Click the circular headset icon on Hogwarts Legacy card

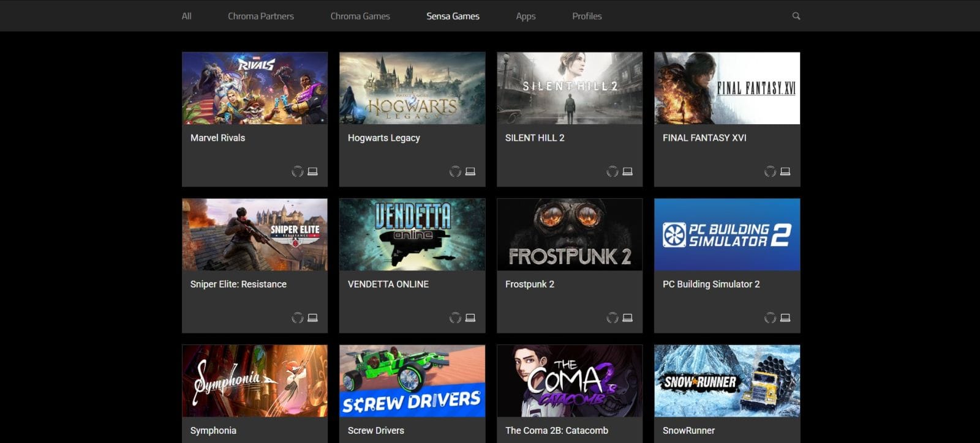455,171
